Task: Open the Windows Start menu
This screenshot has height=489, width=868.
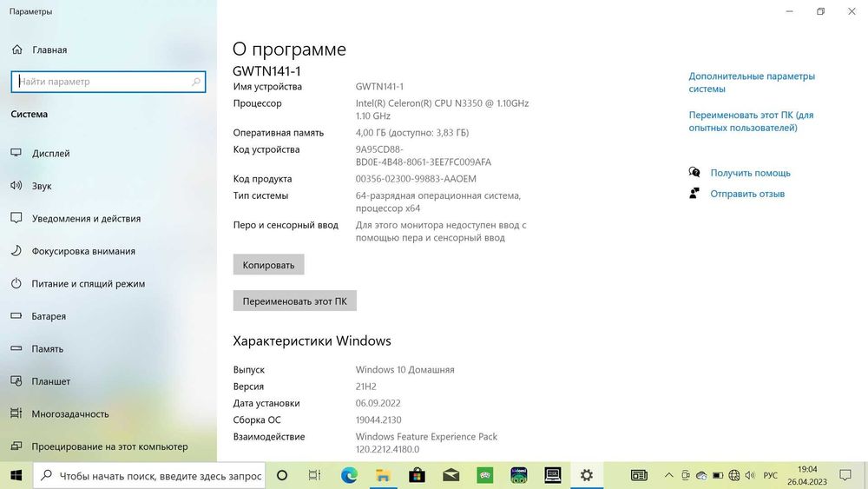Action: tap(16, 475)
